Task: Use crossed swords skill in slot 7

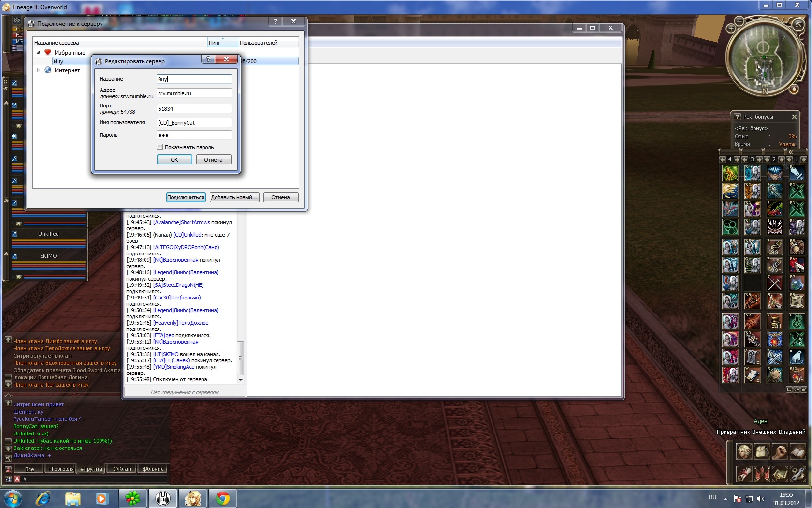Action: pos(775,283)
